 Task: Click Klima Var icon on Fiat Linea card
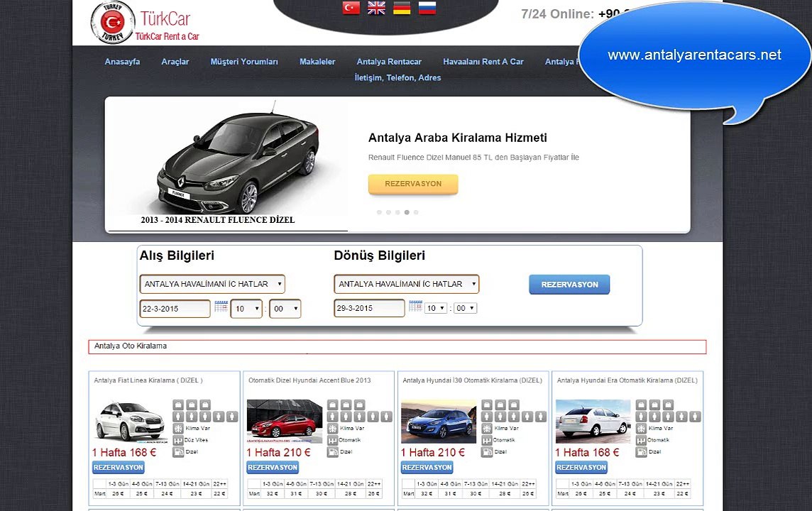pyautogui.click(x=178, y=428)
